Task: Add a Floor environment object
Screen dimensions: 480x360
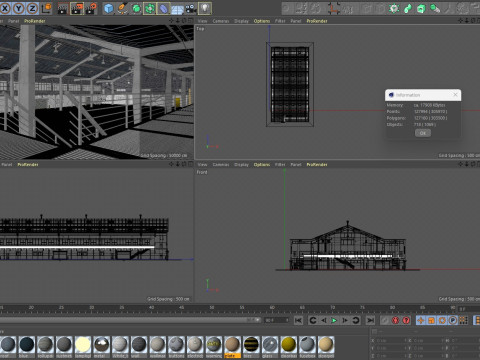Action: coord(177,9)
